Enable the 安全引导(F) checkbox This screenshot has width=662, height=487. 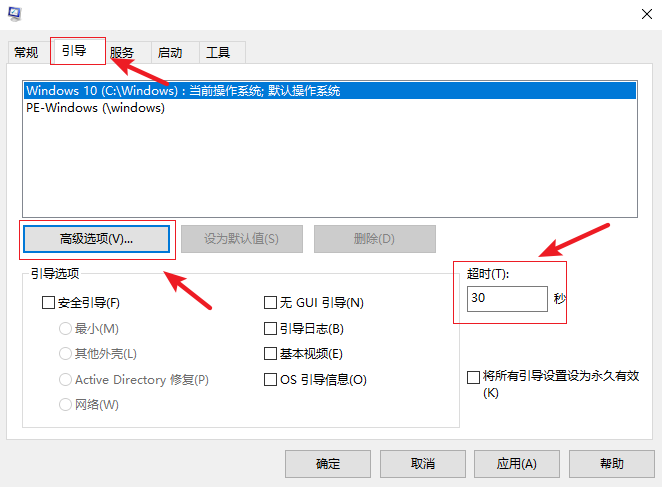click(x=49, y=302)
